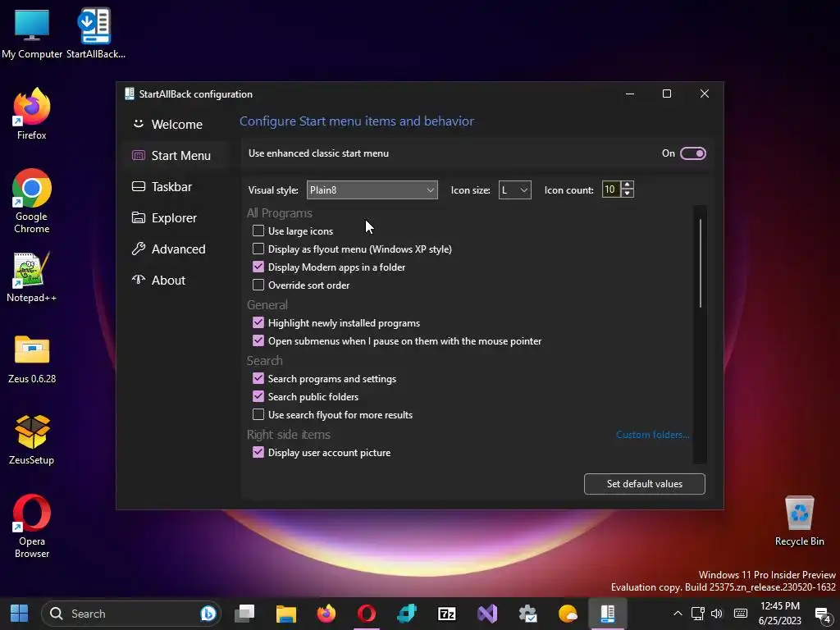The image size is (840, 630).
Task: Toggle Open submenus on mouse pause
Action: pyautogui.click(x=258, y=340)
